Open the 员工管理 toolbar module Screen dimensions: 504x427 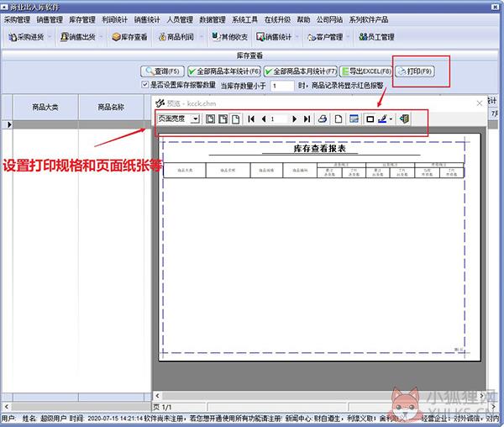point(376,37)
